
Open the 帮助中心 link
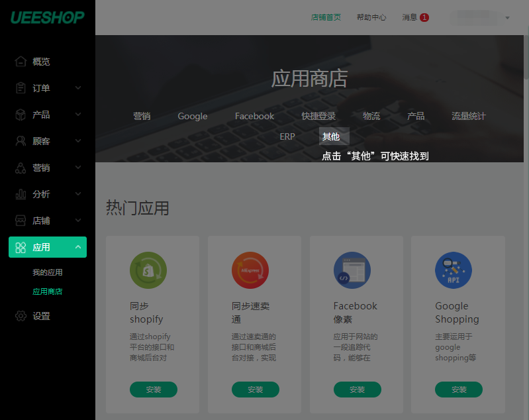pos(371,17)
